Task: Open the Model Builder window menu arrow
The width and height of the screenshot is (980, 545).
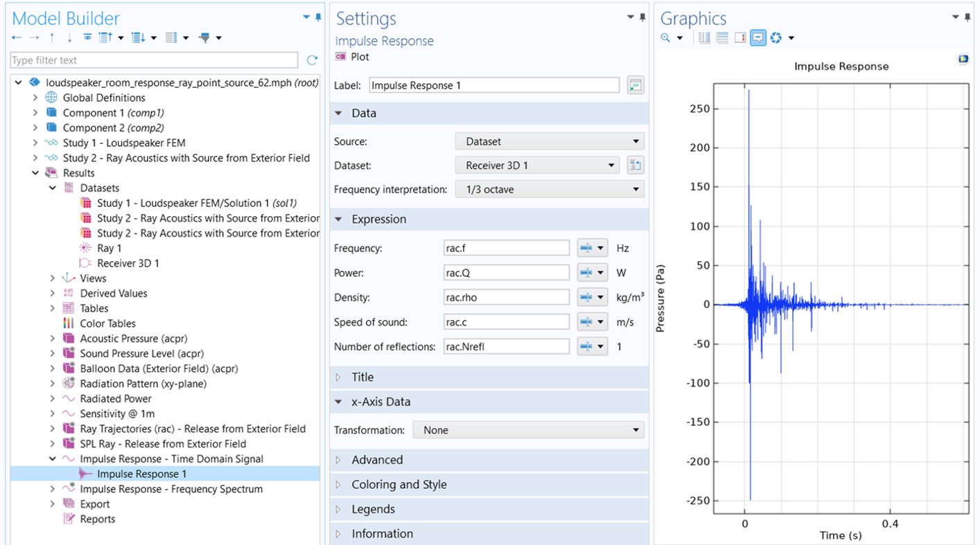Action: (306, 17)
